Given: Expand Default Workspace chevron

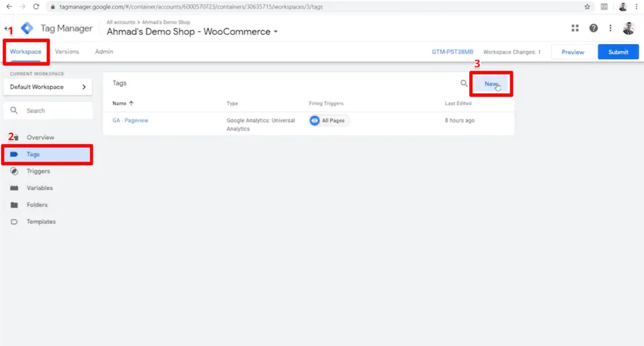Looking at the screenshot, I should [84, 87].
